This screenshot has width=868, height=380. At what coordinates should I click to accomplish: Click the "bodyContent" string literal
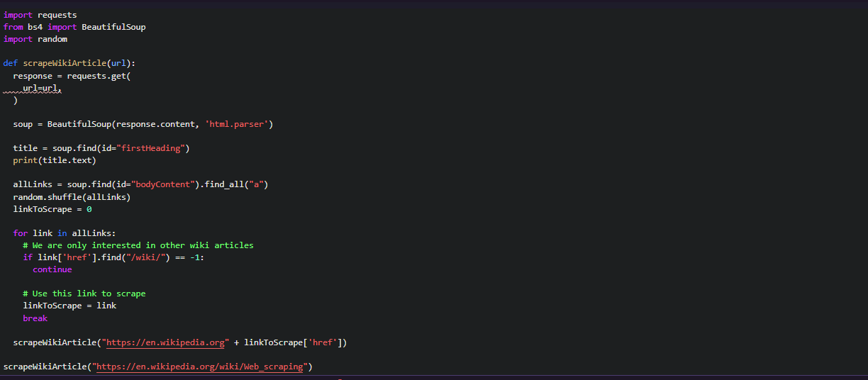[x=162, y=184]
